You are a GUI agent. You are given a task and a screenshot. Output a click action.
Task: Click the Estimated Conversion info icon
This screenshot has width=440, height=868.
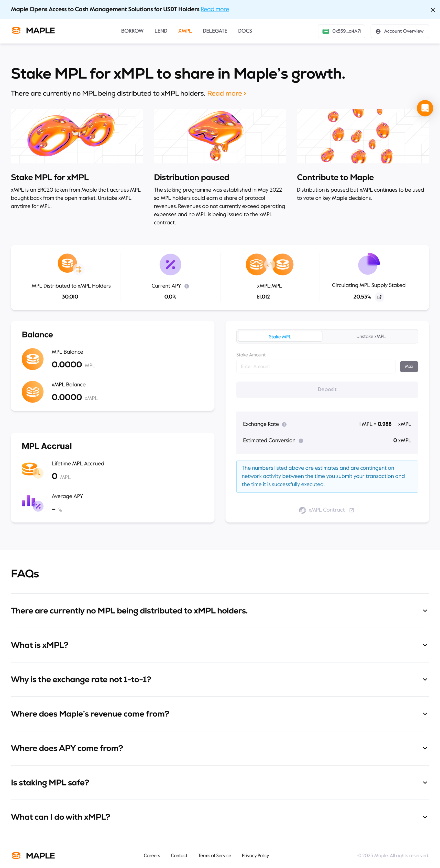click(301, 441)
